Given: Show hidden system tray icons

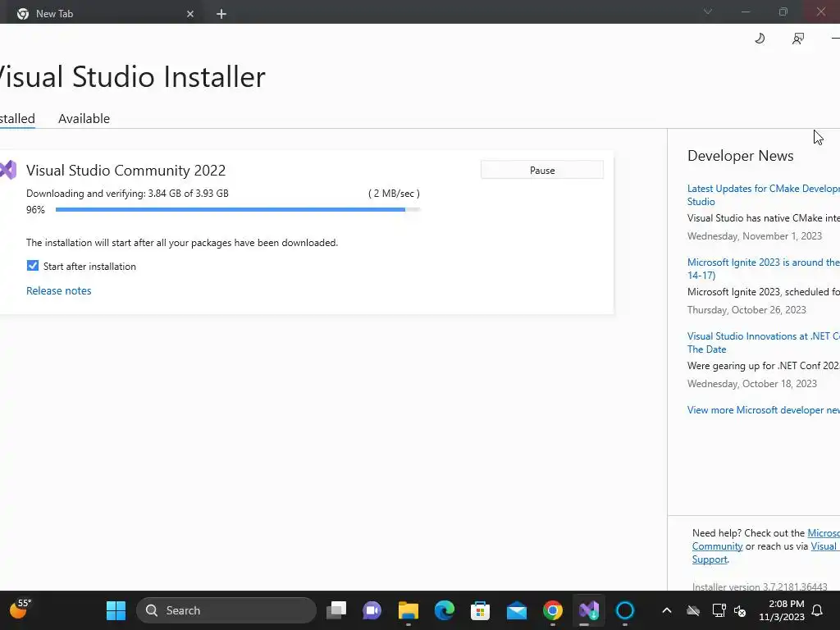Looking at the screenshot, I should 666,610.
